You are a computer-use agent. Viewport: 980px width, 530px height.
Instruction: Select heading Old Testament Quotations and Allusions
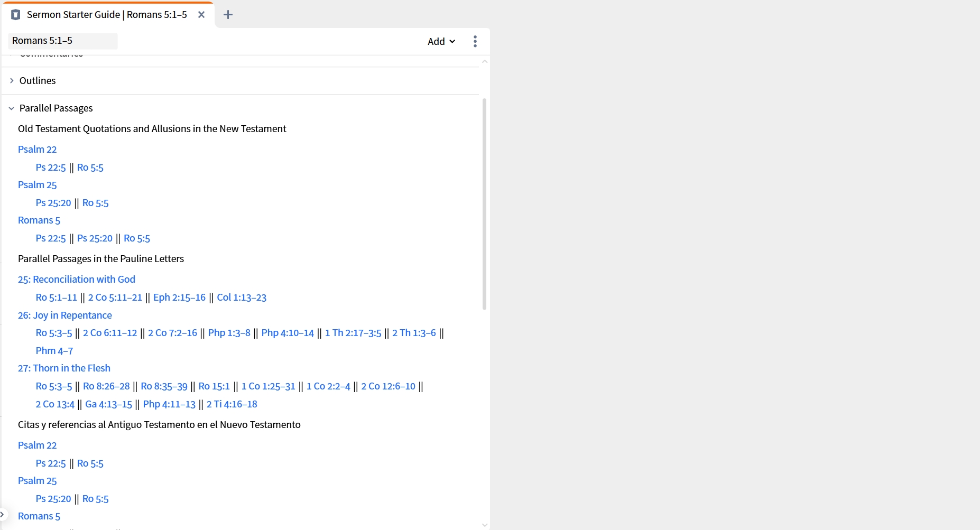coord(152,129)
